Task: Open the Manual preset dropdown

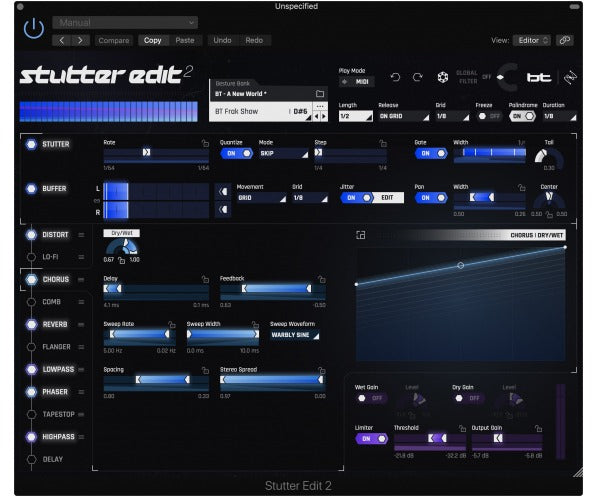Action: click(x=125, y=22)
